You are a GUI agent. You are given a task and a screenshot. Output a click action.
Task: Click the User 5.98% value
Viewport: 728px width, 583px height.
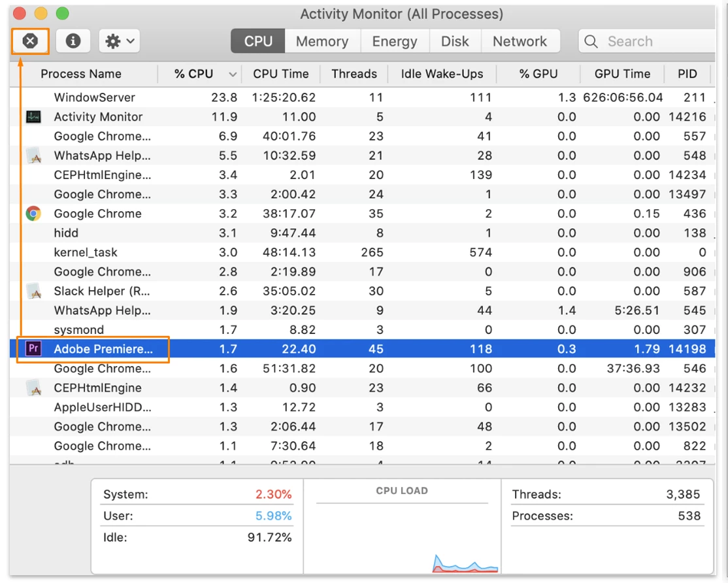(x=273, y=516)
